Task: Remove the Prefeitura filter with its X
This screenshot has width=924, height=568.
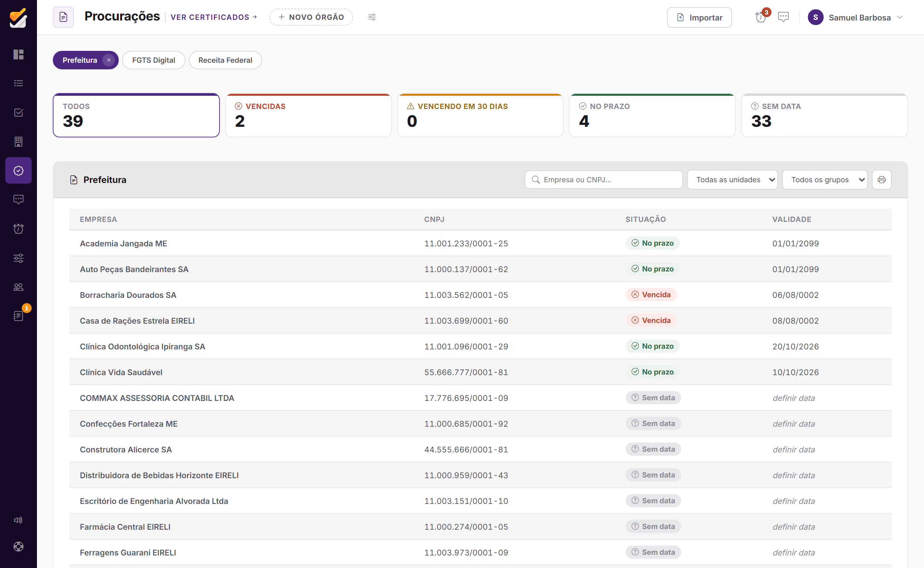Action: 109,60
